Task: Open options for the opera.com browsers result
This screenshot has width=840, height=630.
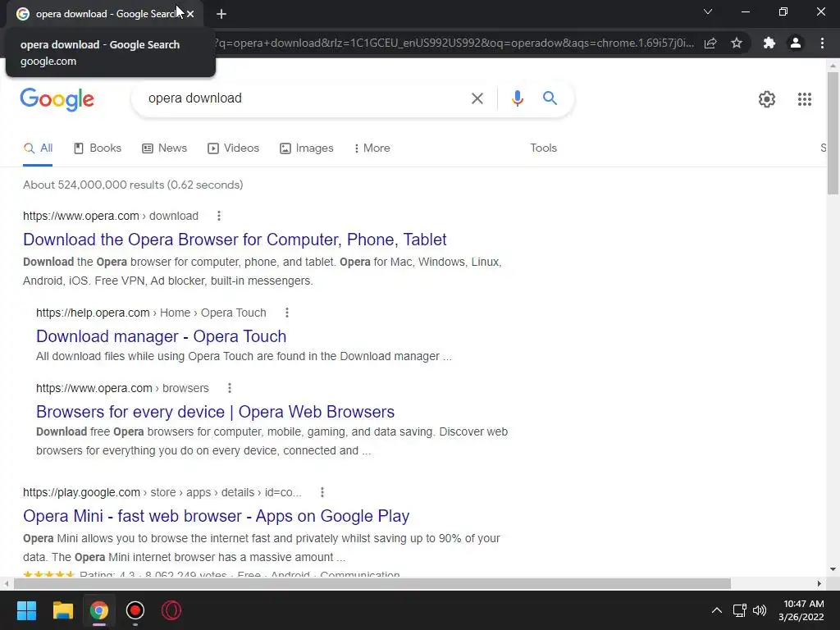Action: click(x=230, y=388)
